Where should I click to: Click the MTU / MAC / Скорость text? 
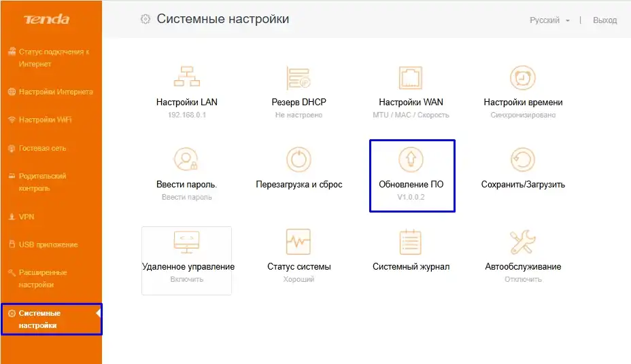pos(411,115)
